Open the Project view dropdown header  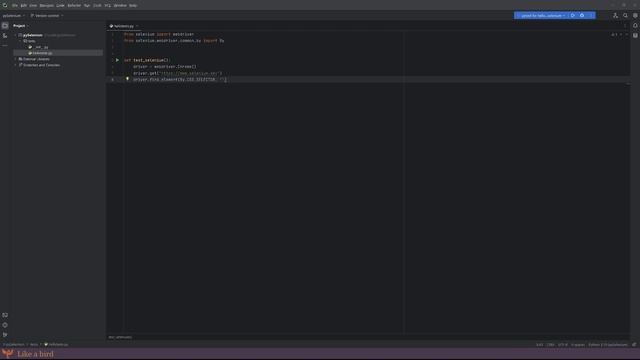click(x=21, y=26)
